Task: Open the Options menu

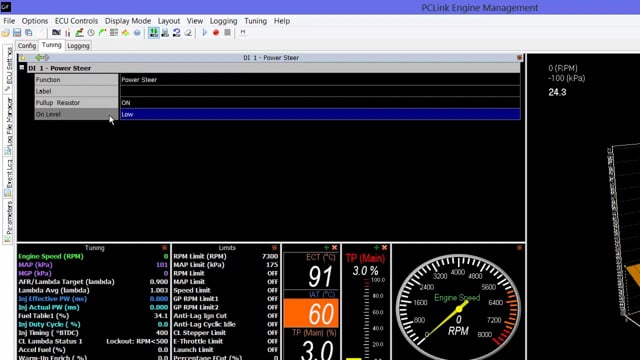Action: click(35, 21)
